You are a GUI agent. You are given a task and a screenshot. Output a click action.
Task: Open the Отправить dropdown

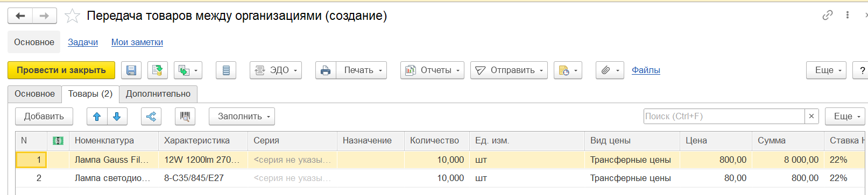point(509,70)
